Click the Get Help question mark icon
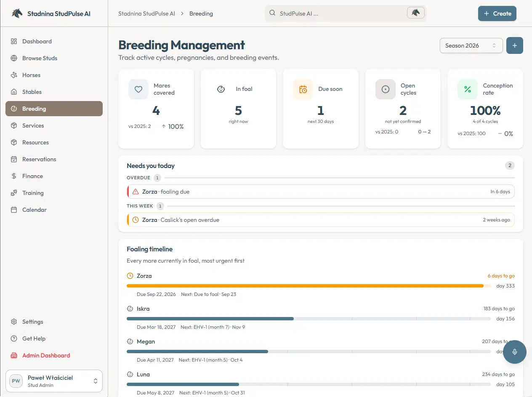Screen dimensions: 532x397 click(14, 338)
